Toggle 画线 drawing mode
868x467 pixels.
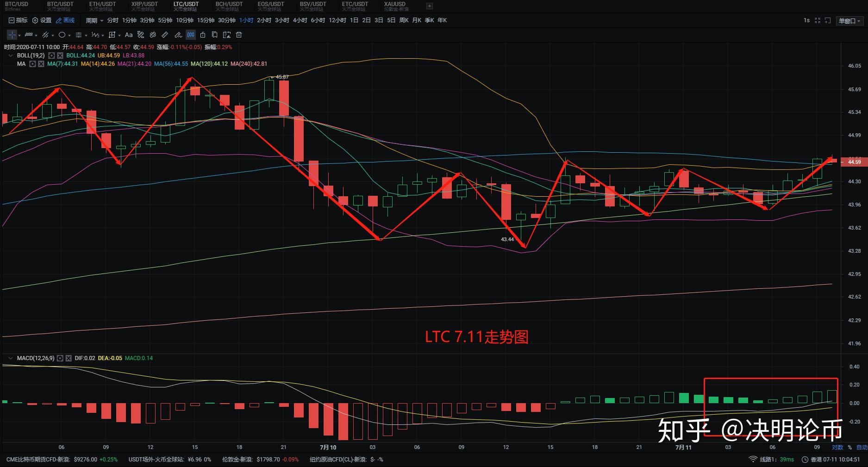tap(65, 20)
